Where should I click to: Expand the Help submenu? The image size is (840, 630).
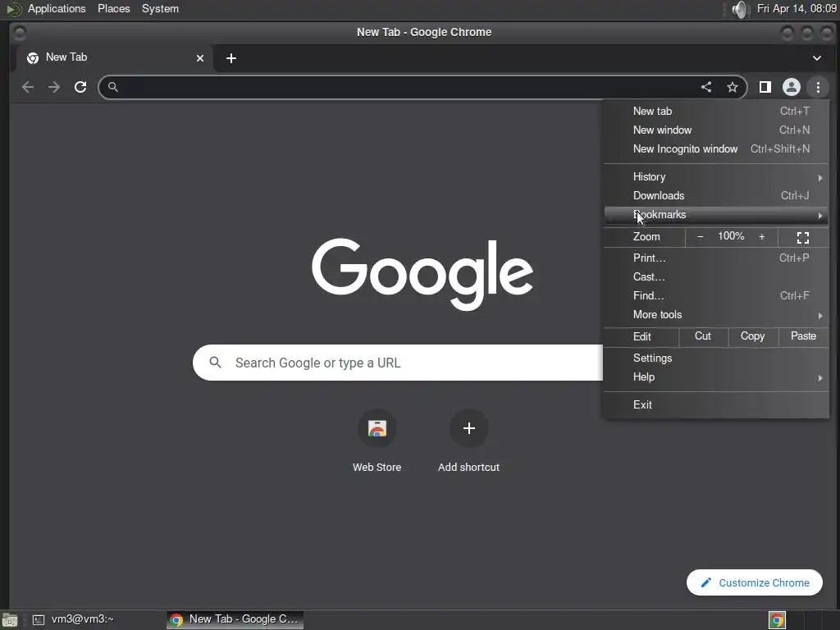pyautogui.click(x=715, y=377)
